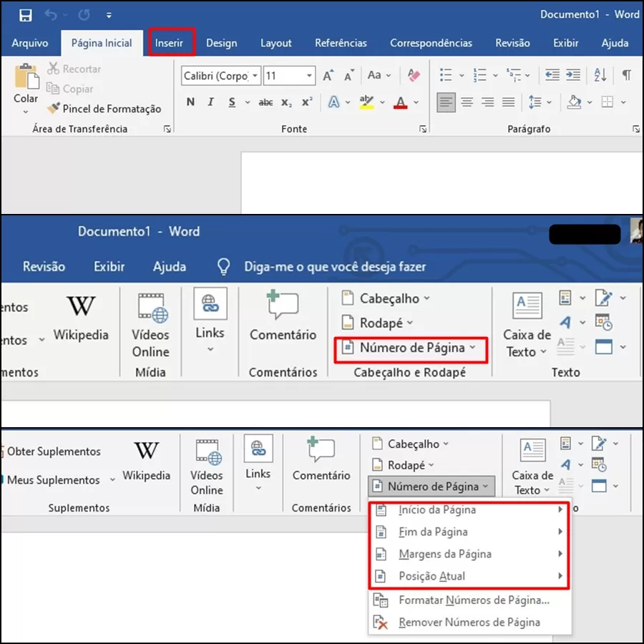The height and width of the screenshot is (644, 644).
Task: Click the justify text icon
Action: tap(509, 102)
